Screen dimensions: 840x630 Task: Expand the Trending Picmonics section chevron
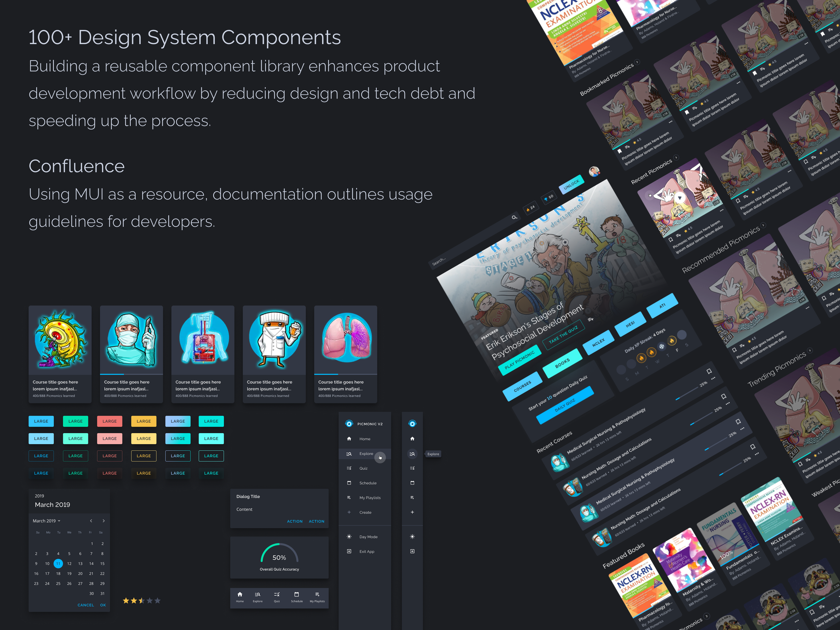point(810,350)
